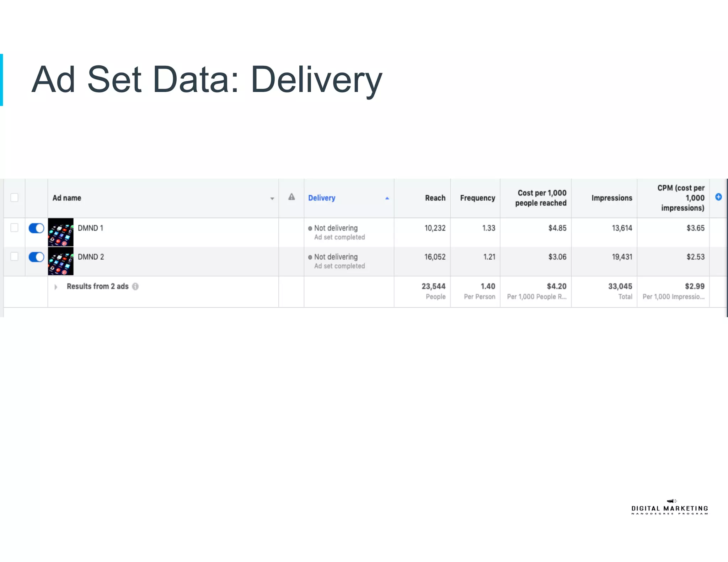Check the DMND 2 row checkbox

pyautogui.click(x=14, y=256)
